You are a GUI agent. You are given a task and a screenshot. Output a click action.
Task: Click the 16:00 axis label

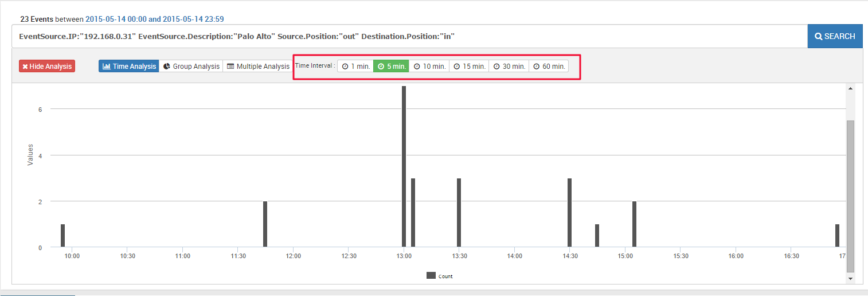click(736, 256)
